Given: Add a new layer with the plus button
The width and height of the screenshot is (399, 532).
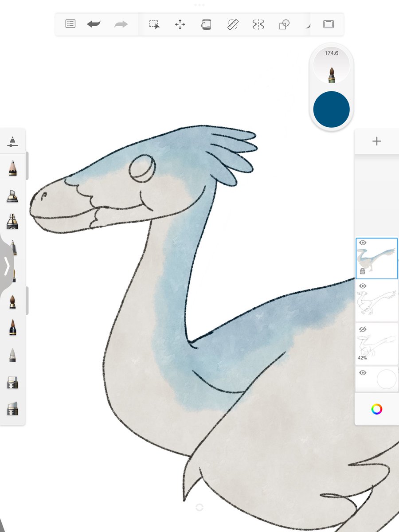Looking at the screenshot, I should 377,141.
